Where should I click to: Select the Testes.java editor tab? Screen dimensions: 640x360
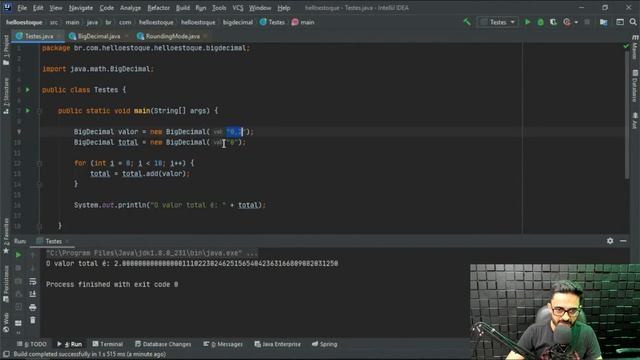(39, 36)
